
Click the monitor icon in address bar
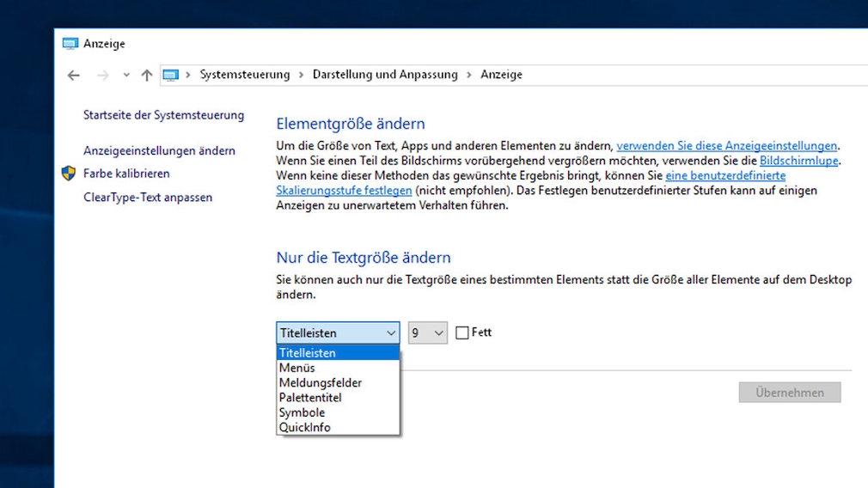point(170,75)
